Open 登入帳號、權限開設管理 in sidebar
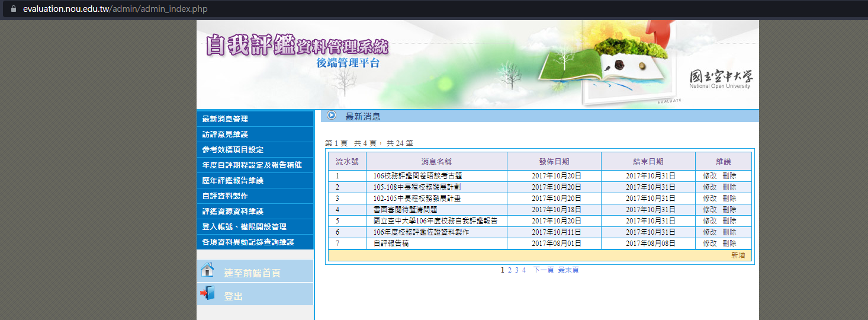The image size is (868, 320). (255, 227)
